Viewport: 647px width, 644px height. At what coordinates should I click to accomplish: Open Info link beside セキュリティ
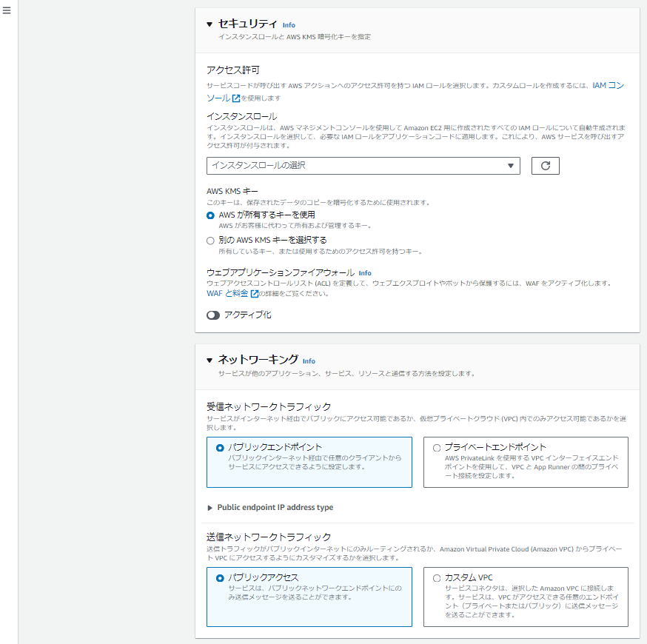point(289,25)
